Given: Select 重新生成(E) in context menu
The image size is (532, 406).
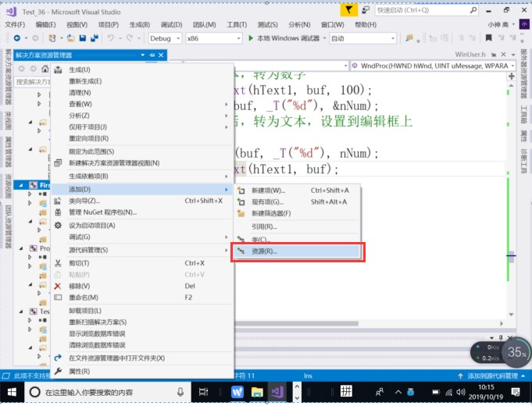Looking at the screenshot, I should (x=142, y=81).
